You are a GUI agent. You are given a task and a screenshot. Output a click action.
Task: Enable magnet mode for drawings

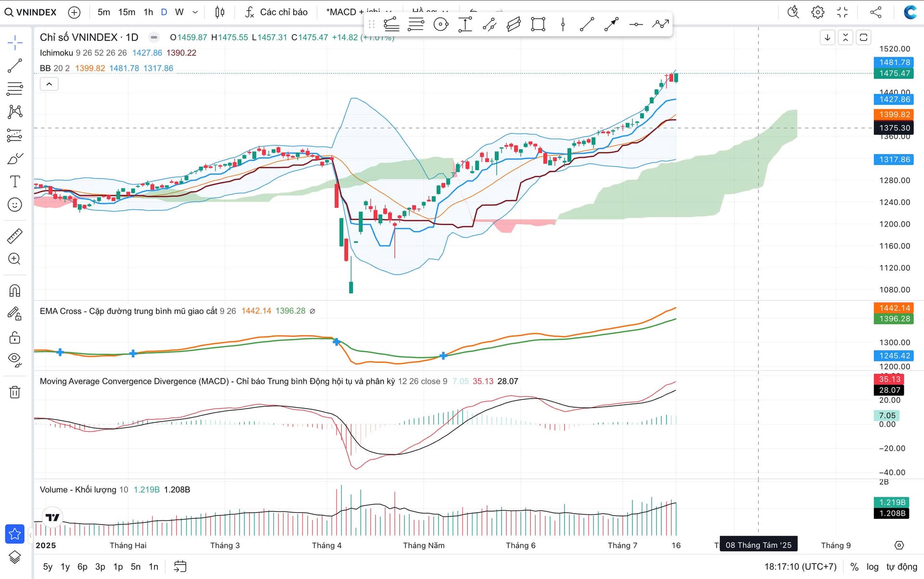(15, 291)
